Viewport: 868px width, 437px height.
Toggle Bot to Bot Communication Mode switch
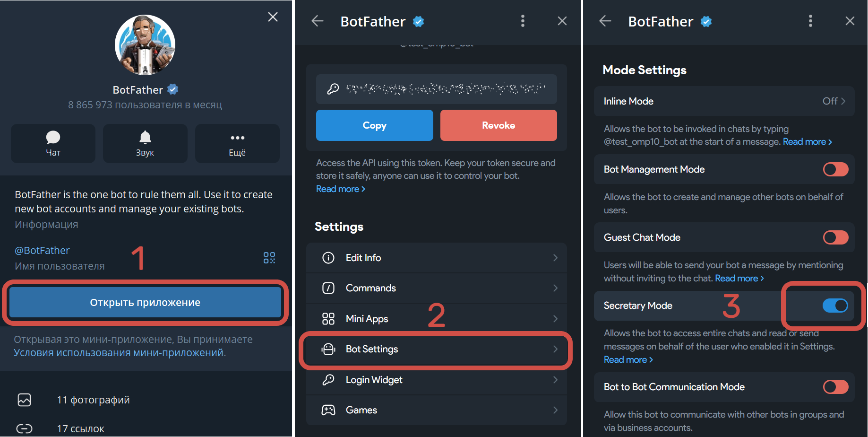pyautogui.click(x=835, y=387)
